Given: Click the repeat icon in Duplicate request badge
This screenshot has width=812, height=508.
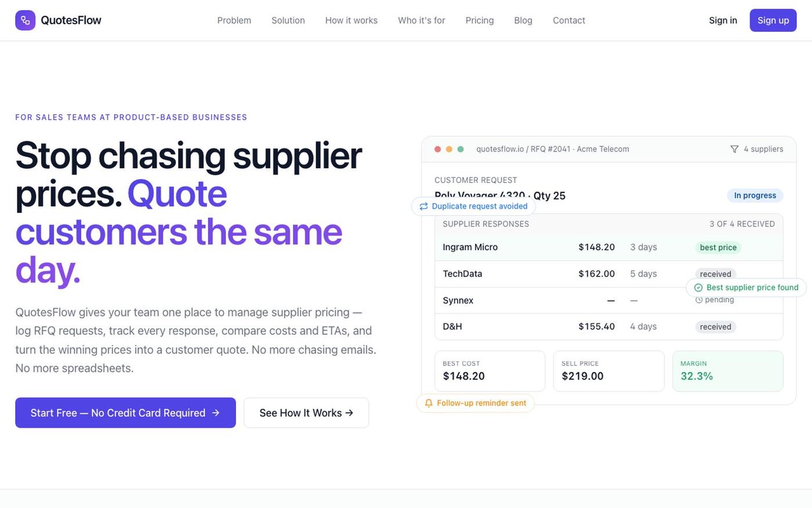Looking at the screenshot, I should click(424, 206).
